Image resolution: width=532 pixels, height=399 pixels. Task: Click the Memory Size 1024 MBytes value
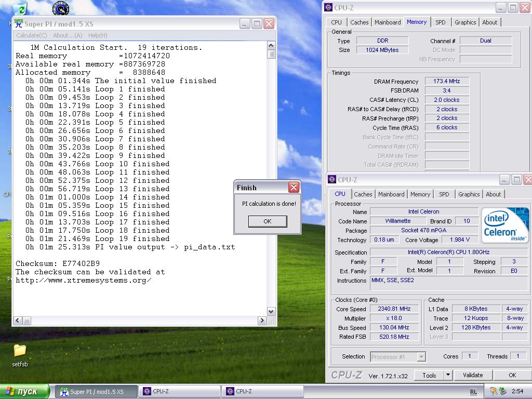[382, 50]
